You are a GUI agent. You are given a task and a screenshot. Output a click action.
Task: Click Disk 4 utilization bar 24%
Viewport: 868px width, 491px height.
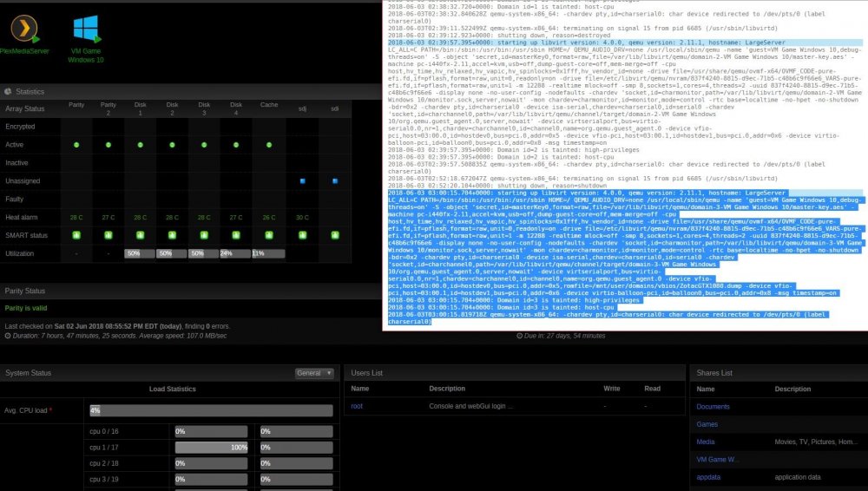coord(235,253)
